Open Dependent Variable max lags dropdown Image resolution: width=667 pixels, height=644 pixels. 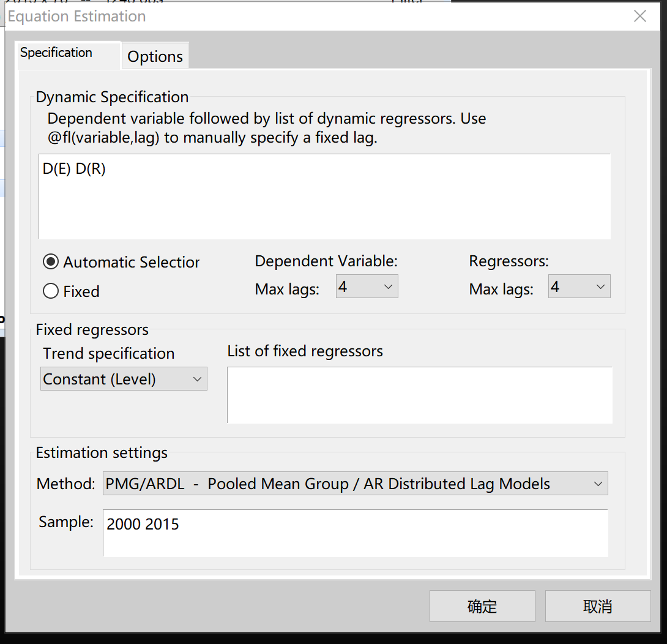[367, 286]
